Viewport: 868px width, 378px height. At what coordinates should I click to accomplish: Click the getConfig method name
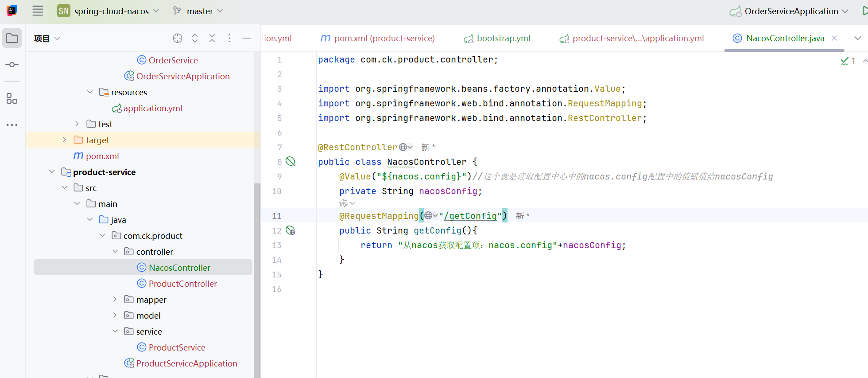438,230
